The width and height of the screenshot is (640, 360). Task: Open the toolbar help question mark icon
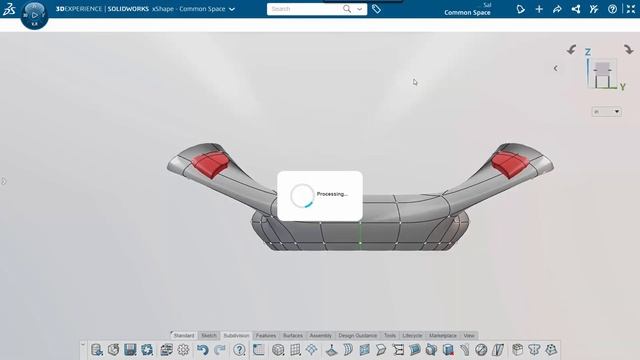tap(239, 350)
